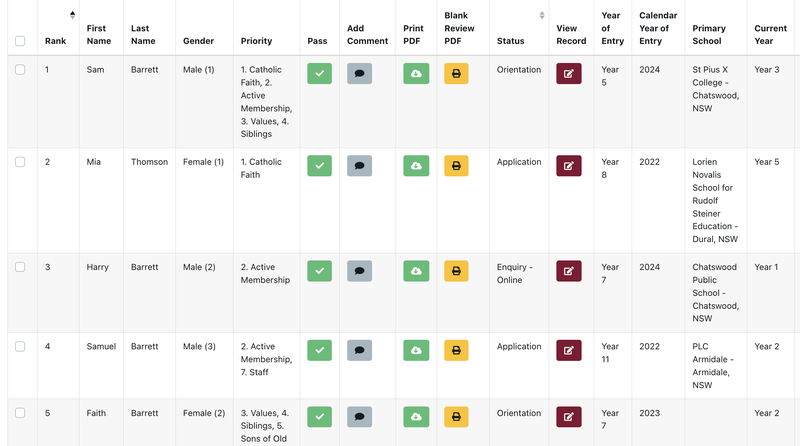Click the green Pass checkmark for Sam Barrett
Viewport: 800px width, 446px height.
point(319,73)
